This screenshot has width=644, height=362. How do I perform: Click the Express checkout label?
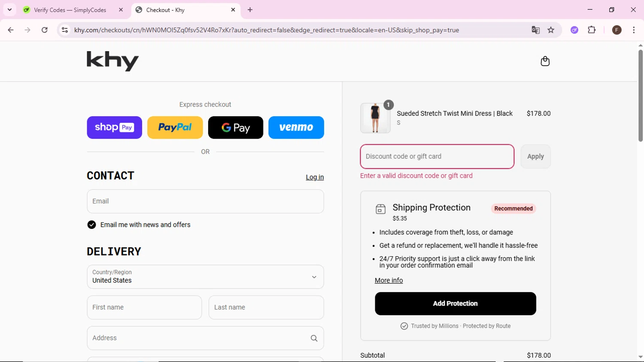tap(205, 105)
